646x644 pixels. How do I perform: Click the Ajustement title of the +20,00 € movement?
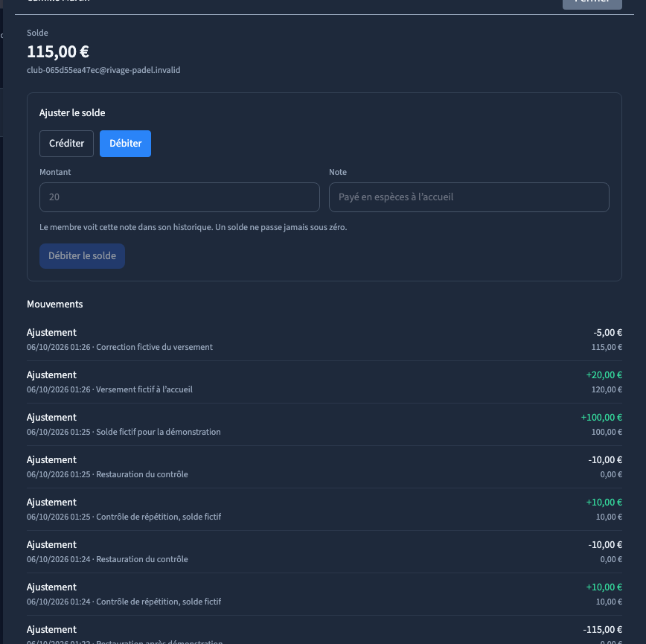(51, 375)
